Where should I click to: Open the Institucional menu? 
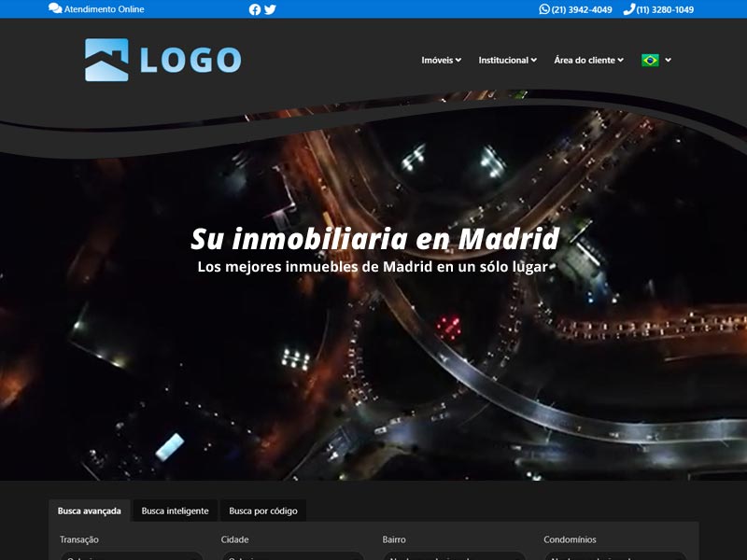pos(507,60)
